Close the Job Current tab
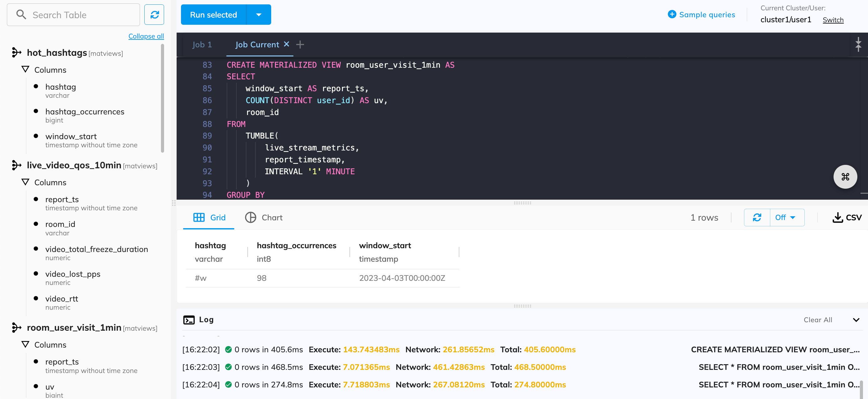868x399 pixels. [287, 44]
